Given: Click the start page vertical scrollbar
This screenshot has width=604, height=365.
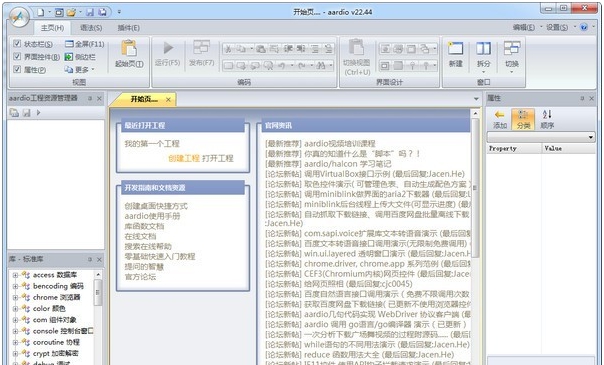Looking at the screenshot, I should (x=475, y=188).
